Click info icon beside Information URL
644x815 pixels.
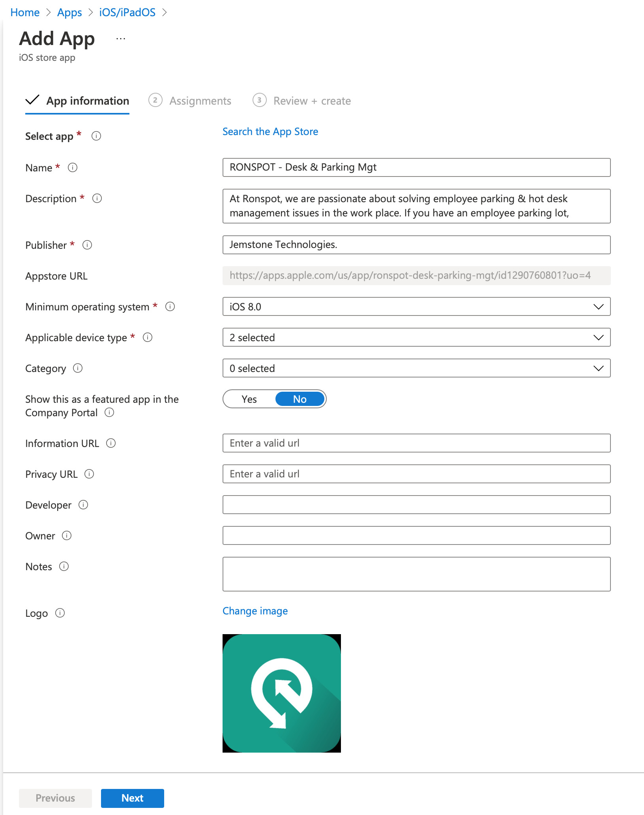[111, 443]
